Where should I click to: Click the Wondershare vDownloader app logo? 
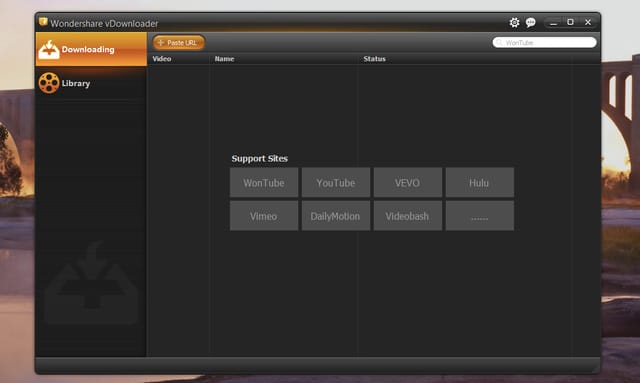click(x=43, y=22)
